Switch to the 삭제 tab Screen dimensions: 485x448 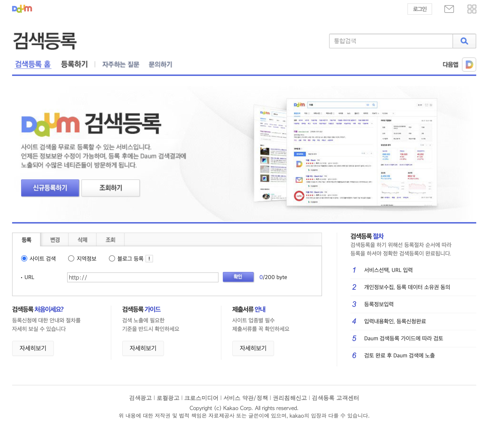click(82, 240)
